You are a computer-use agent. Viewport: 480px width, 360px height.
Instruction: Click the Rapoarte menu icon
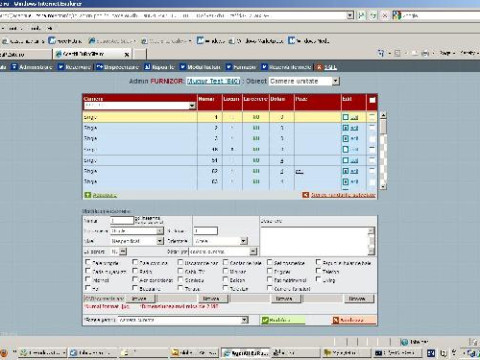click(x=147, y=67)
